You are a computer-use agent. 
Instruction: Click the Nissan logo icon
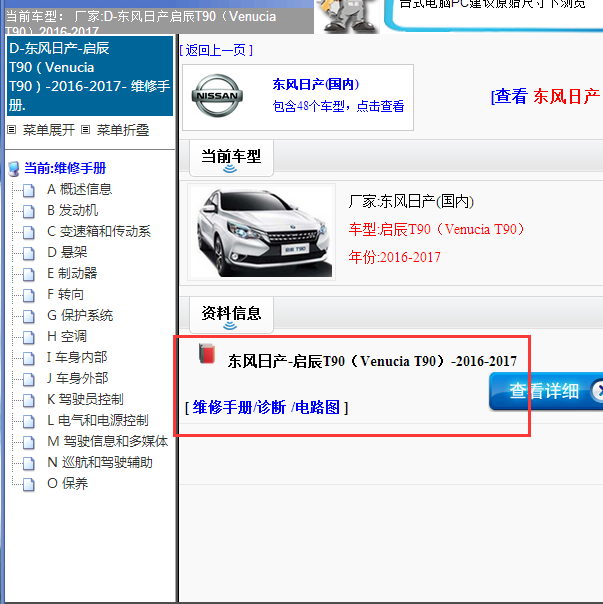(x=217, y=96)
